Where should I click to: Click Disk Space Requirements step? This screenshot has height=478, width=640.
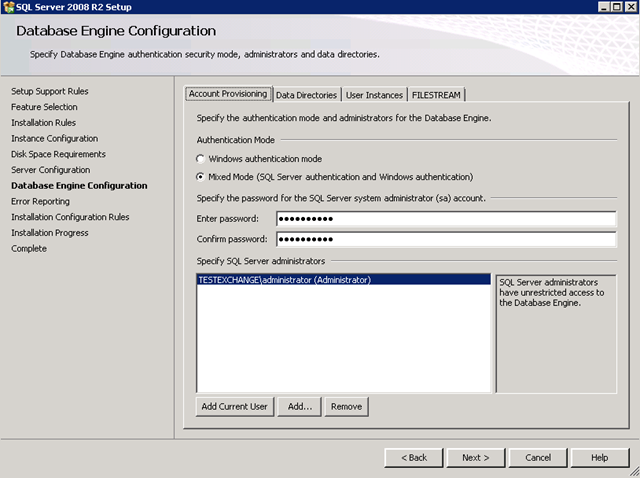pos(58,154)
